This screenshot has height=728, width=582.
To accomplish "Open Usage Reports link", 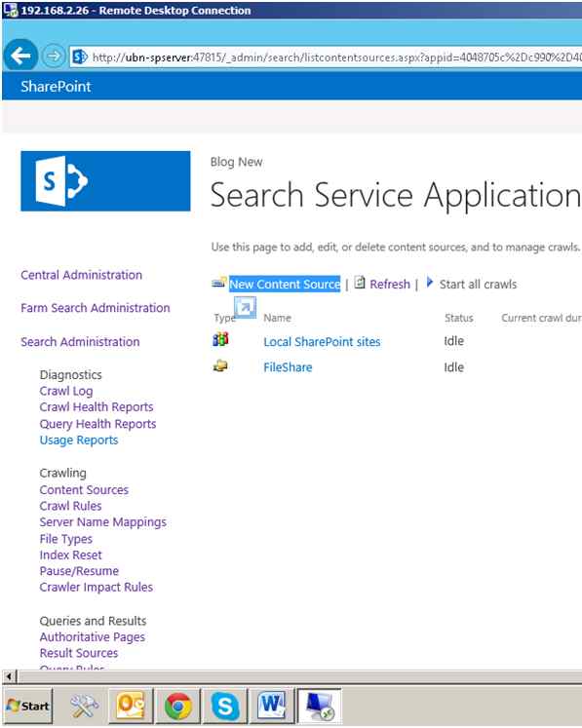I will click(79, 441).
